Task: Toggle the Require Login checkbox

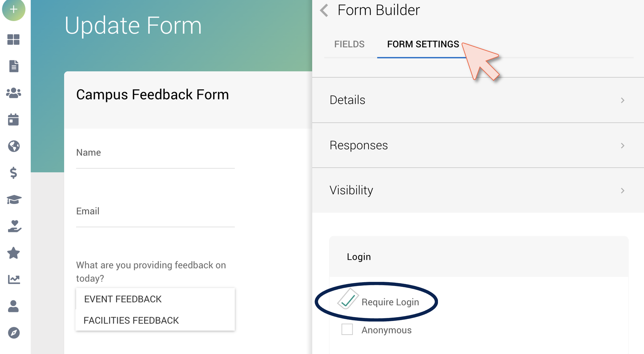Action: [x=347, y=301]
